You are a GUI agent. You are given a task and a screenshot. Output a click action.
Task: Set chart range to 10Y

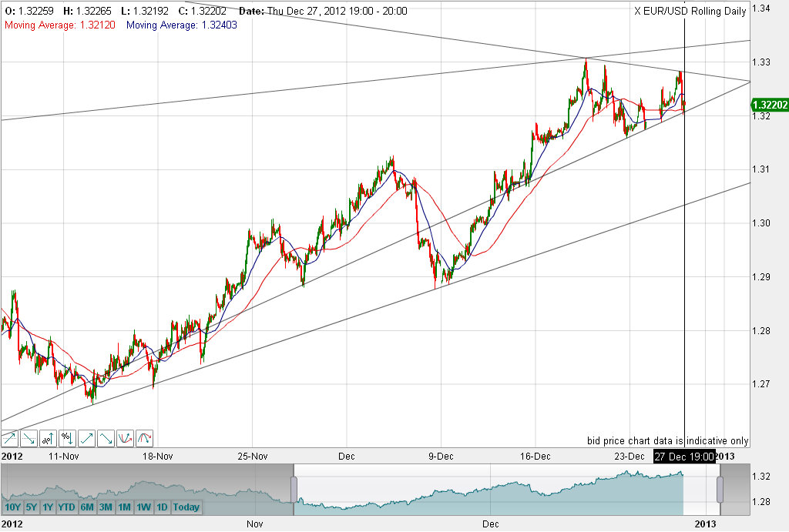(x=13, y=507)
